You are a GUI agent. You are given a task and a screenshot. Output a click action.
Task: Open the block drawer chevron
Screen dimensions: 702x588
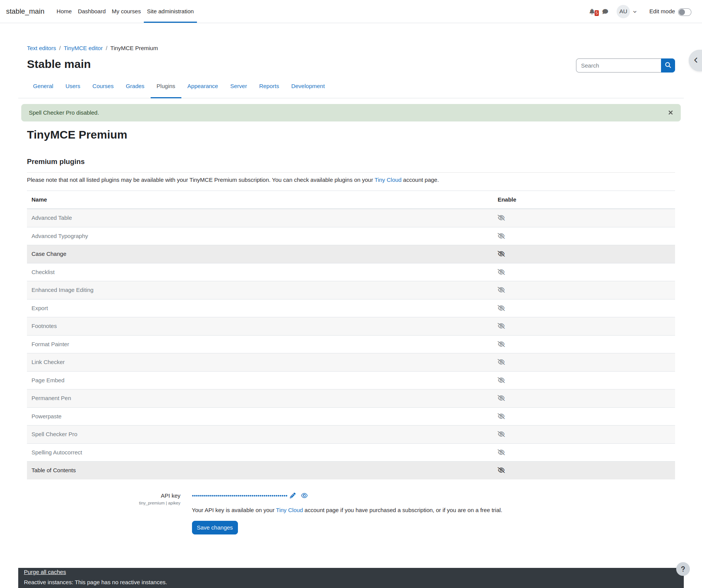coord(696,60)
